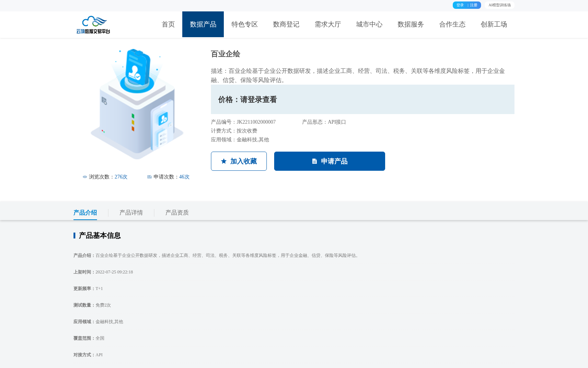Click the 产品基本信息 heading

coord(100,236)
